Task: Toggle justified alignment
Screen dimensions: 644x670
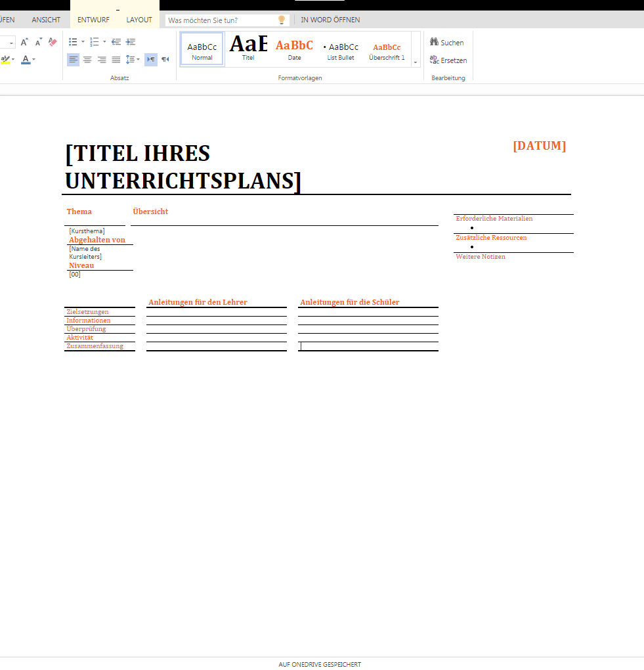Action: click(x=116, y=59)
